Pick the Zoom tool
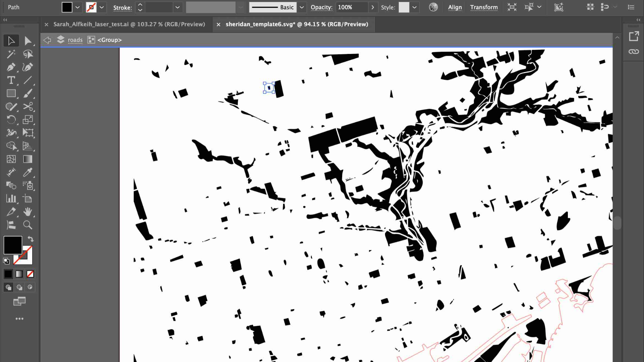Screen dimensions: 644x362 point(28,225)
